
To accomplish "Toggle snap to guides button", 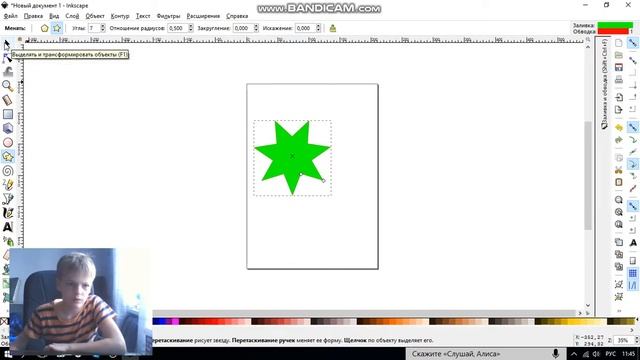I will coord(633,285).
